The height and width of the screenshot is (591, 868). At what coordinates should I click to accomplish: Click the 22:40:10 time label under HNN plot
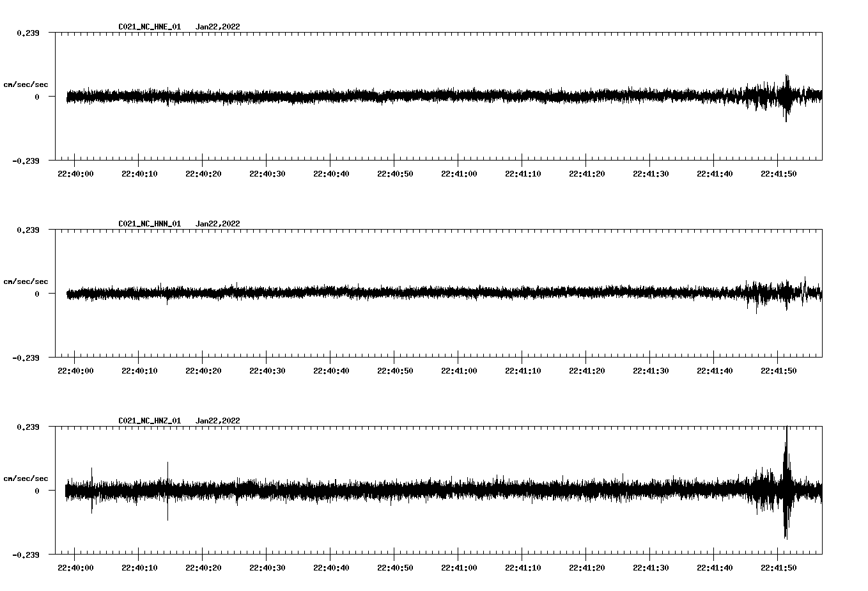(139, 371)
